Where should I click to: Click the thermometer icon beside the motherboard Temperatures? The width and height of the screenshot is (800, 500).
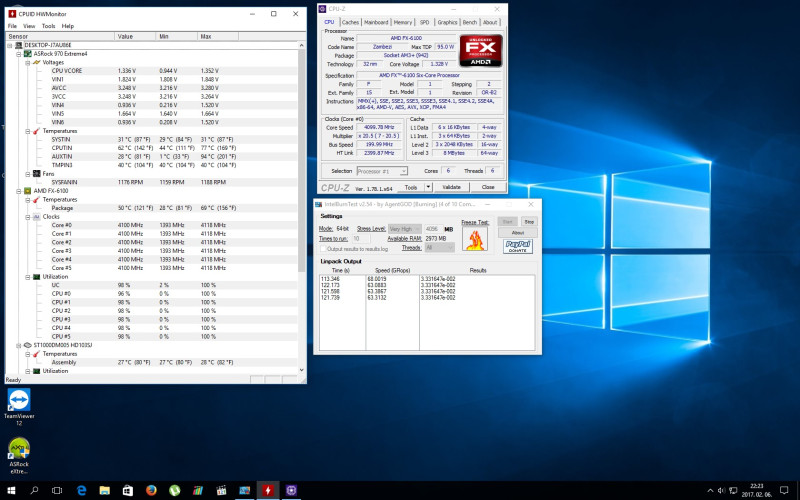pos(37,131)
